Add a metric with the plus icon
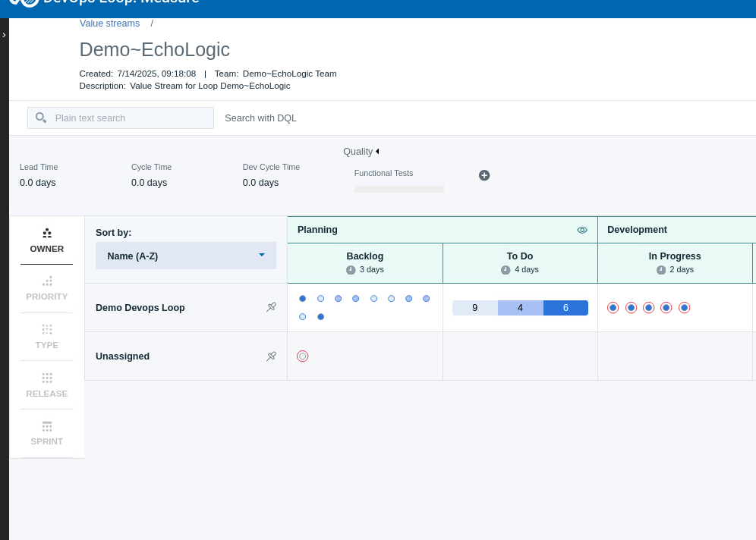Image resolution: width=756 pixels, height=540 pixels. [484, 175]
